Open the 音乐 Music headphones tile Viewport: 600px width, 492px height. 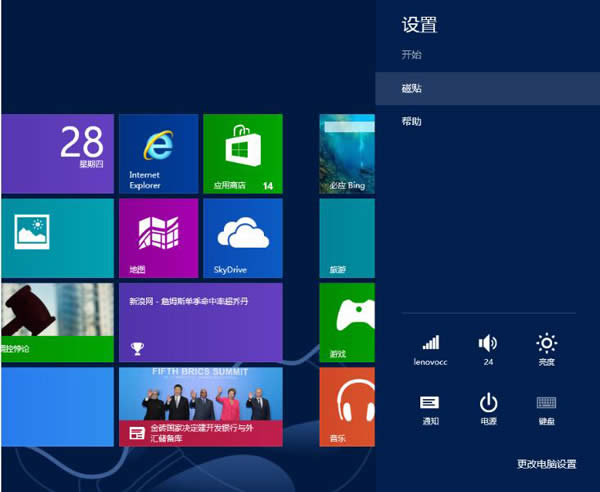347,407
